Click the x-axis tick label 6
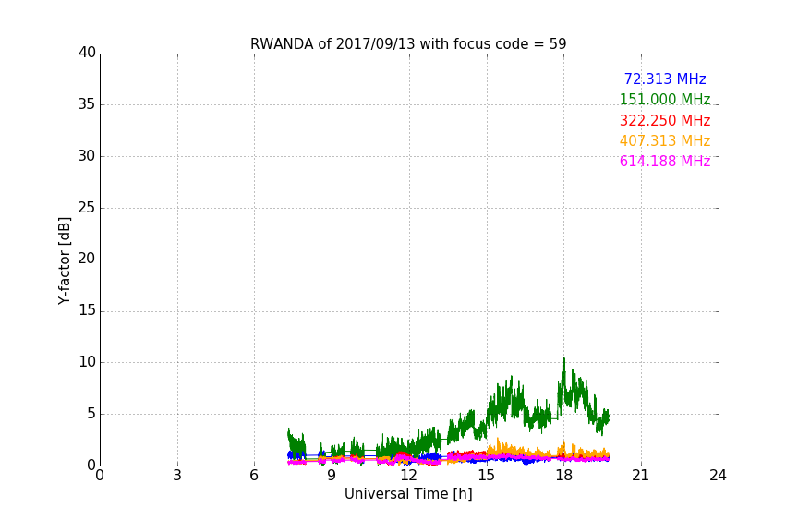Viewport: 798px width, 532px height. pos(254,476)
